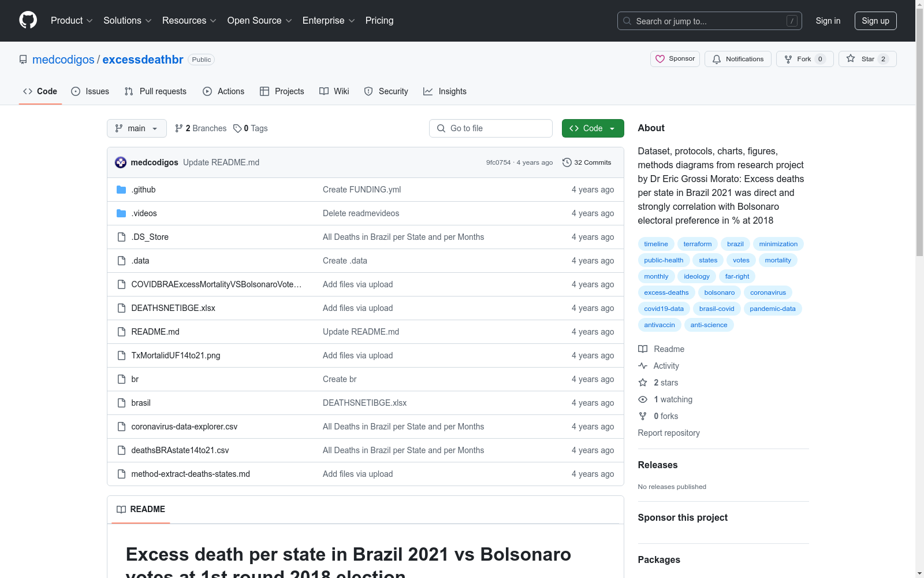Image resolution: width=924 pixels, height=578 pixels.
Task: Click the fork icon in Fork button
Action: point(788,59)
